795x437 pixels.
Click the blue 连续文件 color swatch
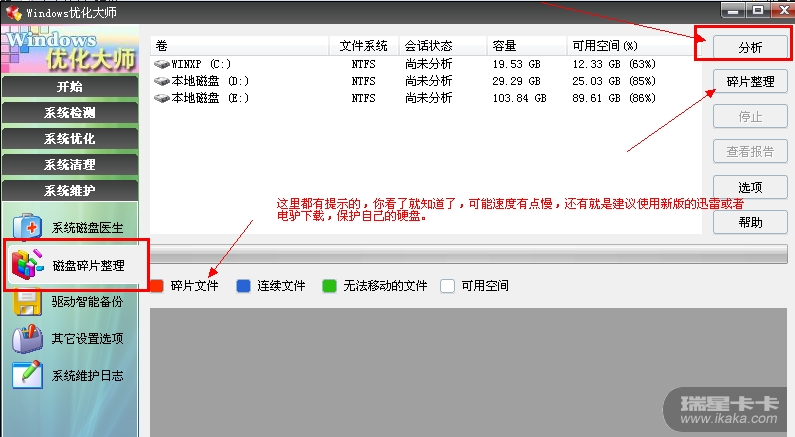click(x=243, y=286)
